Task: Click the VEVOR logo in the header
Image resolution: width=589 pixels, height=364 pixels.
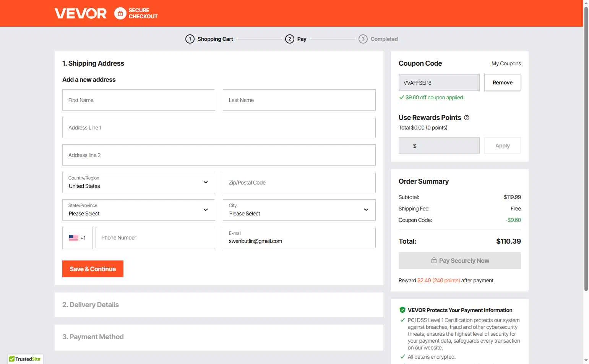Action: coord(81,13)
